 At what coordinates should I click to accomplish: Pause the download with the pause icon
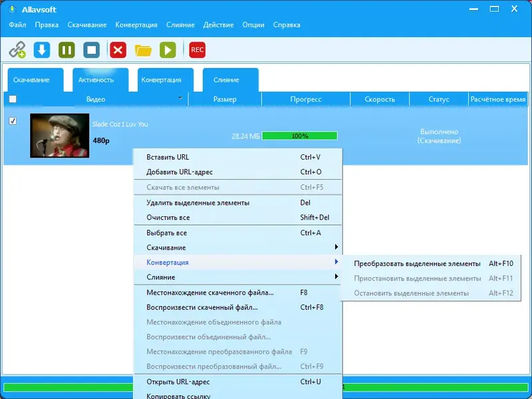click(x=66, y=49)
